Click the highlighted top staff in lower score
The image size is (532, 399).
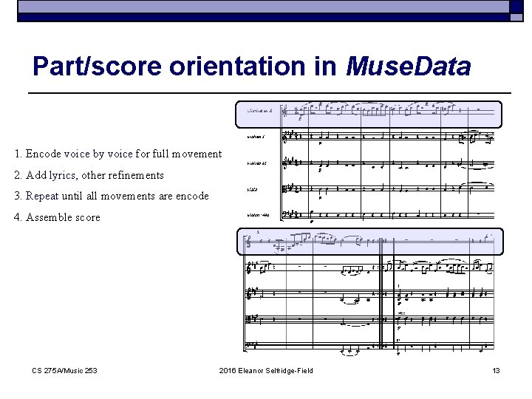click(370, 242)
